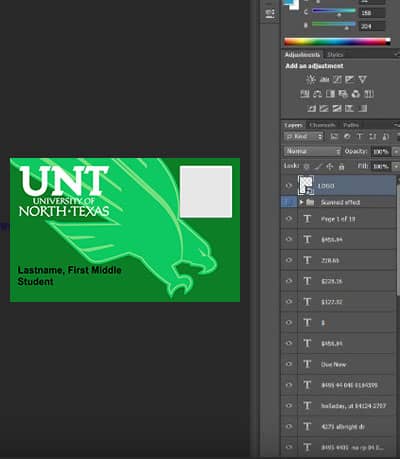Add a Levels adjustment layer
The height and width of the screenshot is (459, 400).
(x=324, y=79)
